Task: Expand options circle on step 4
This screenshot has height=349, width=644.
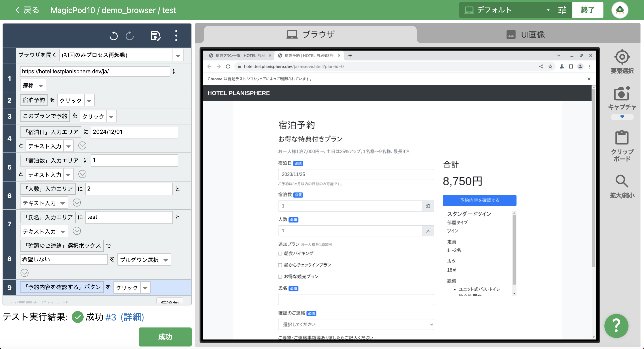Action: [82, 145]
